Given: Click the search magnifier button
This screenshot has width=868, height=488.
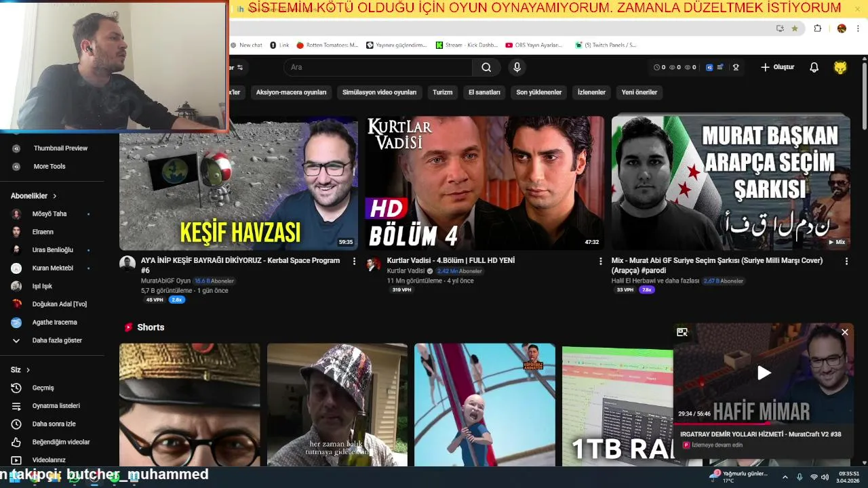Looking at the screenshot, I should click(486, 67).
